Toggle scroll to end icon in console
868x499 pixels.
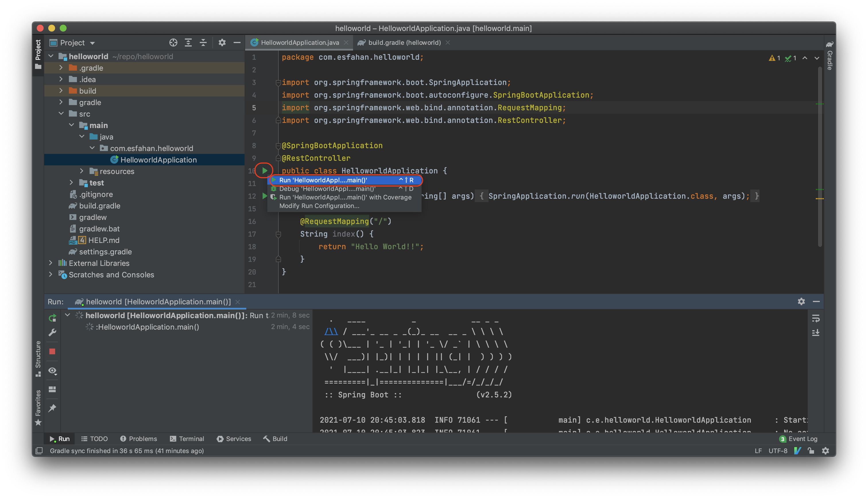(815, 333)
